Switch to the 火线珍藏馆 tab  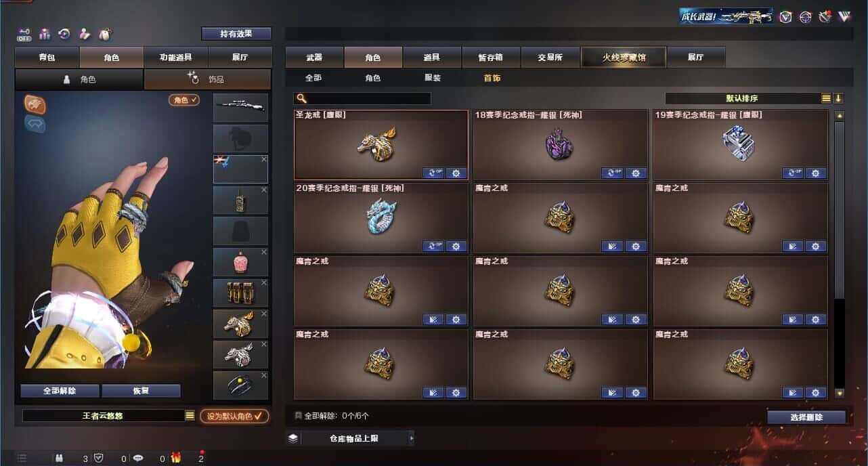click(624, 57)
